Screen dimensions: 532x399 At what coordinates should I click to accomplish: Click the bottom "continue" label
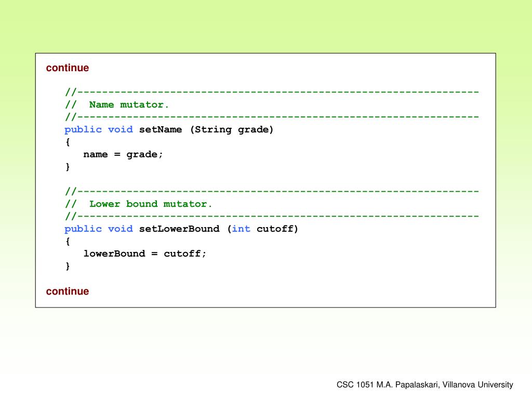click(x=67, y=291)
